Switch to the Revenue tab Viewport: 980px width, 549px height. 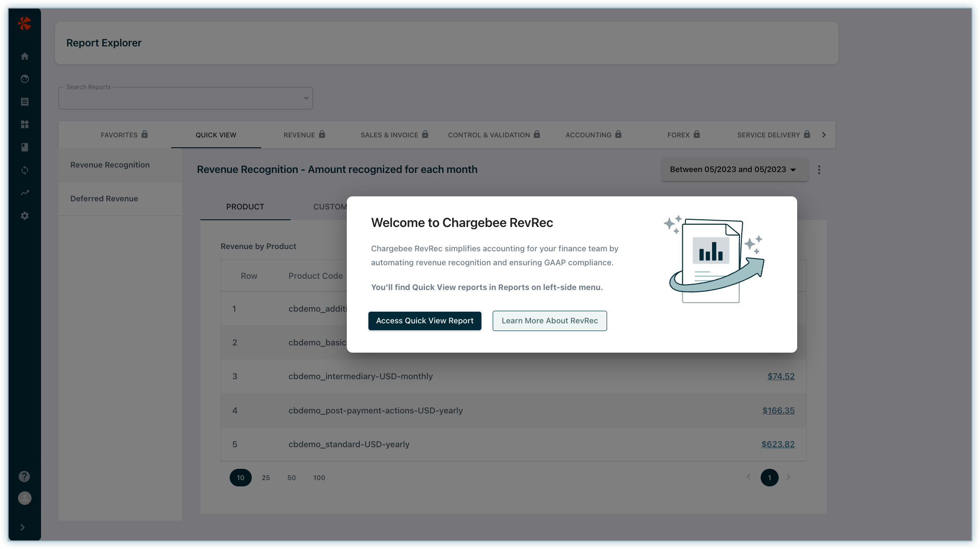coord(304,135)
